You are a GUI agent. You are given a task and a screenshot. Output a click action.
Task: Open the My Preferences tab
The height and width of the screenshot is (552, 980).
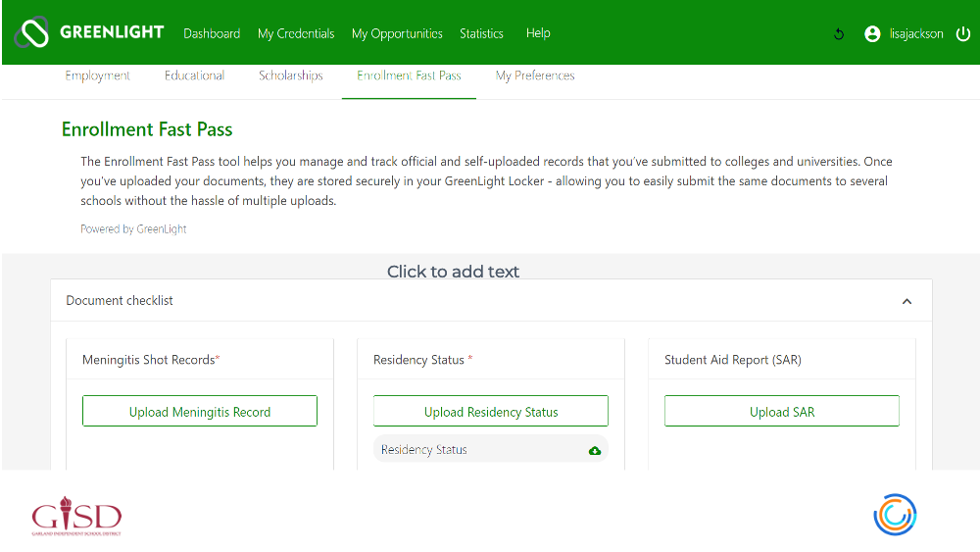535,75
